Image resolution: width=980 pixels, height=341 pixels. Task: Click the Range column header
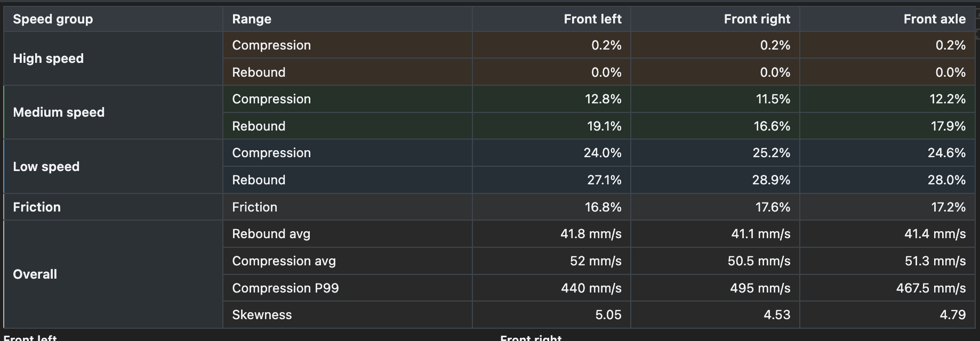click(x=347, y=19)
